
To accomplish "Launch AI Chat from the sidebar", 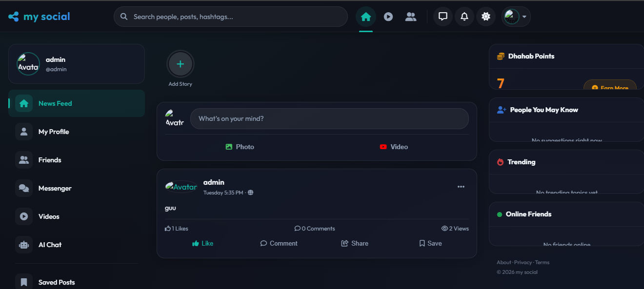I will coord(77,245).
